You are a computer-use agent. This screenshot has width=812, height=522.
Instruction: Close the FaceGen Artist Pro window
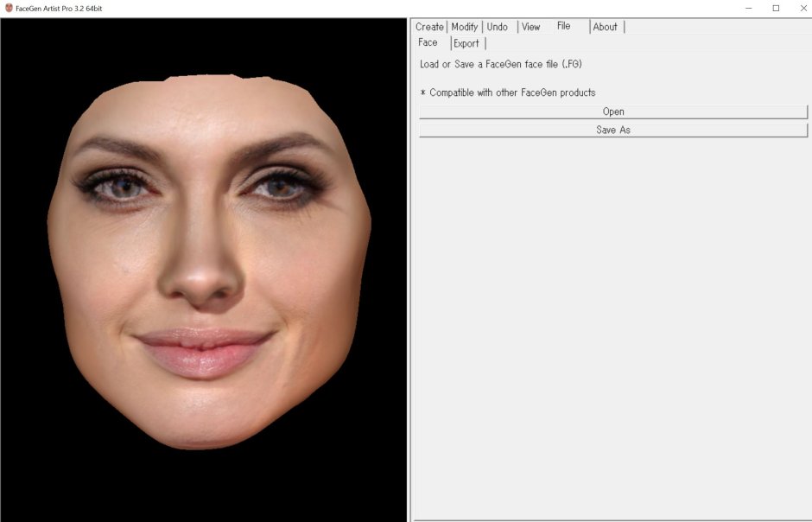802,8
